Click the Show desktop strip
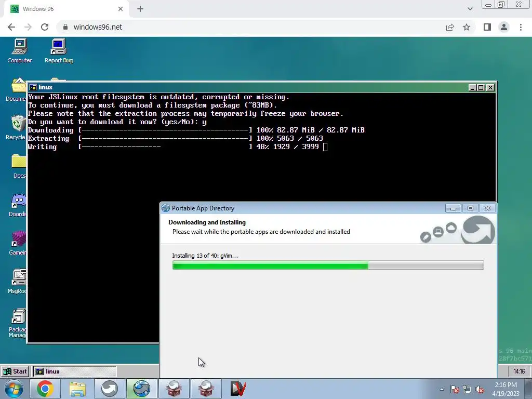Image resolution: width=532 pixels, height=399 pixels. click(x=528, y=389)
